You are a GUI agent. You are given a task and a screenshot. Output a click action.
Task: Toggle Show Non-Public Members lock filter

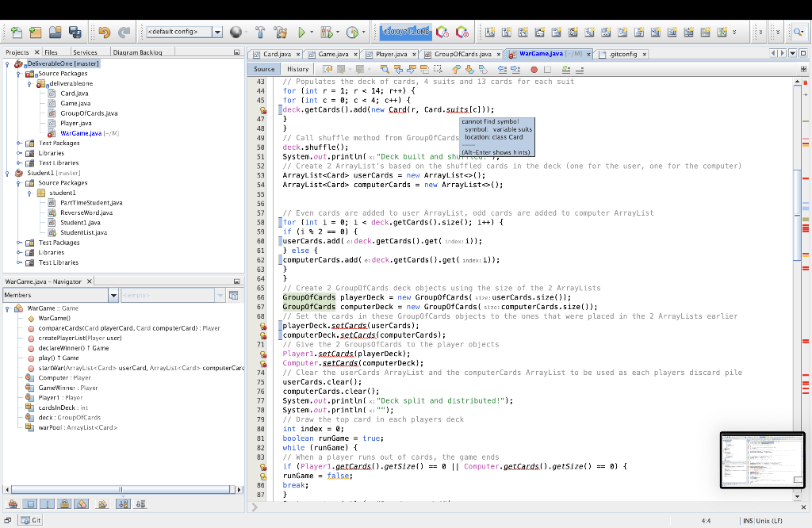[66, 503]
